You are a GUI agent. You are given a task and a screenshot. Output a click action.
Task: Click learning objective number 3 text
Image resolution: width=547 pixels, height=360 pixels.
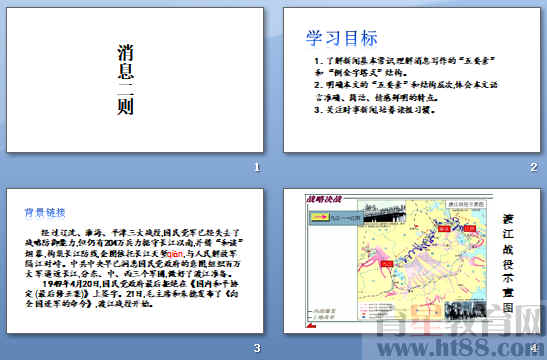coord(375,110)
